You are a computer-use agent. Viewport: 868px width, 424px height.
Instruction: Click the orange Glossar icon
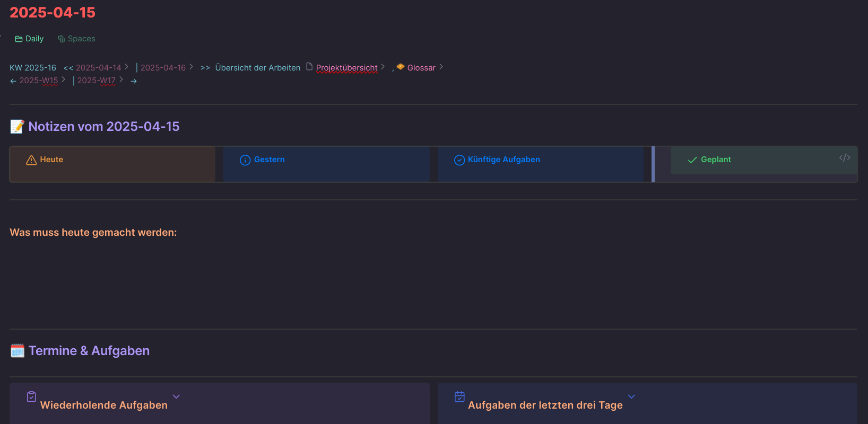click(401, 67)
